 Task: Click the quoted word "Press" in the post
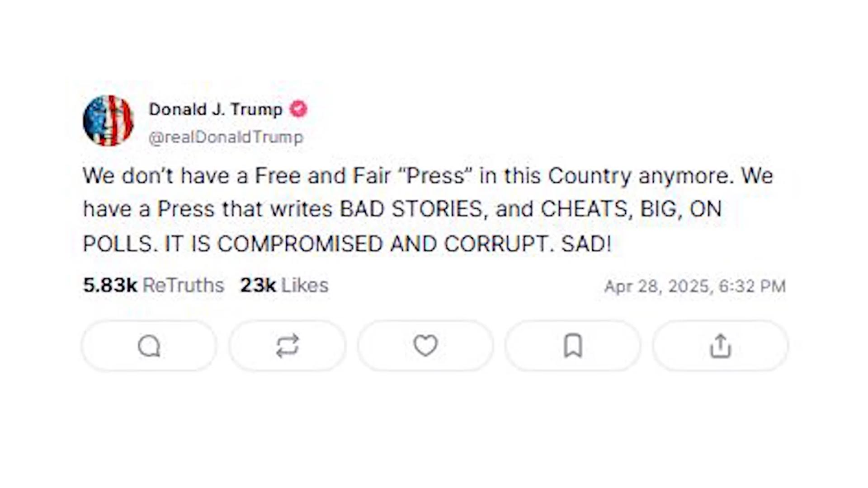point(435,176)
